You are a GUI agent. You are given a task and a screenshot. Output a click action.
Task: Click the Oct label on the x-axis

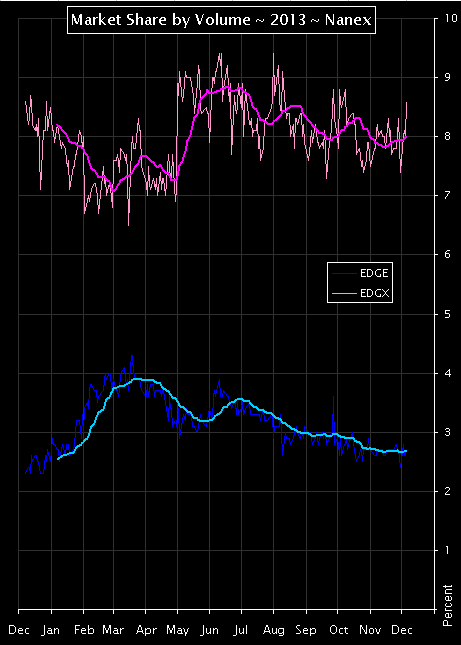338,630
